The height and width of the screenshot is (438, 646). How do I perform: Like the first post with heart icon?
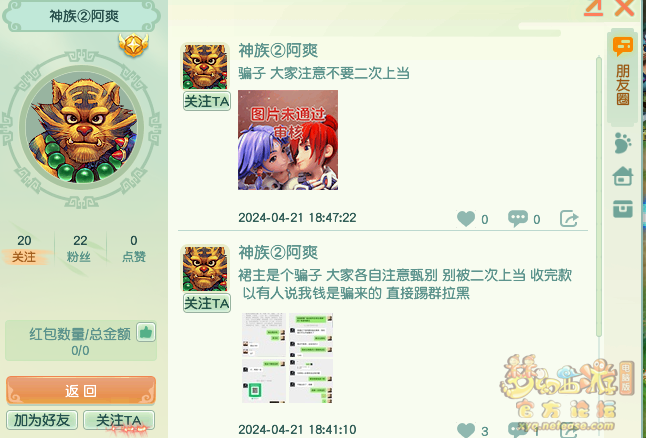click(x=466, y=218)
